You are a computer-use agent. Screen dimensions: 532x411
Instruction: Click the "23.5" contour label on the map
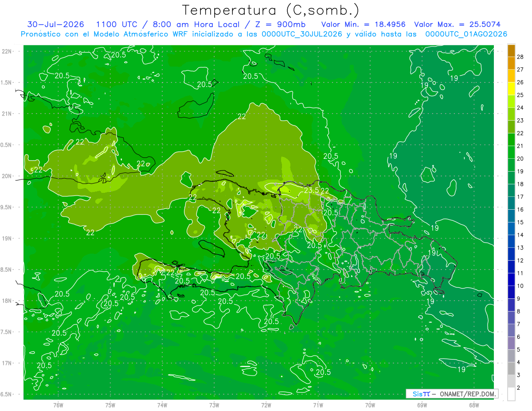tap(311, 190)
